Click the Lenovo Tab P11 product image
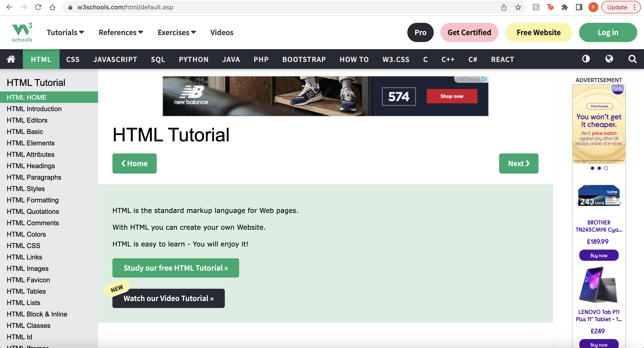Image resolution: width=644 pixels, height=348 pixels. tap(599, 285)
